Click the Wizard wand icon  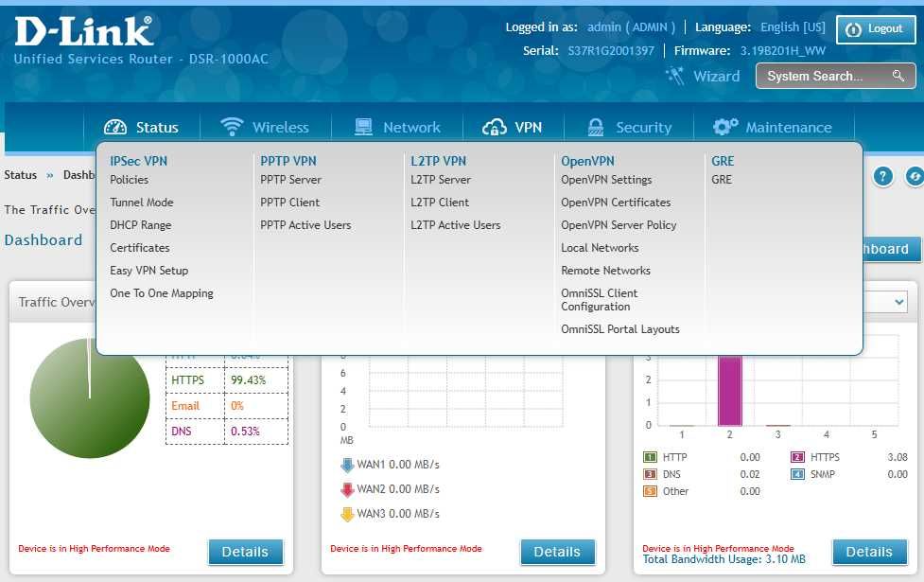[674, 76]
